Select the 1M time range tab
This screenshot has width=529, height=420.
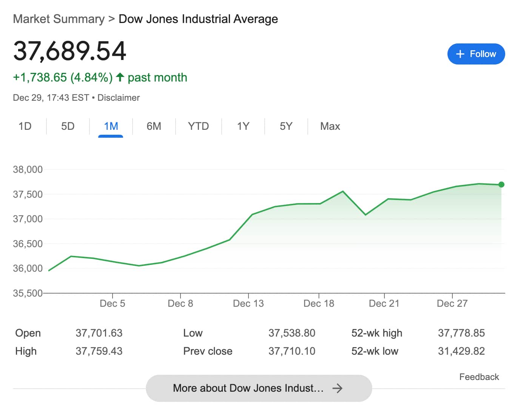pyautogui.click(x=111, y=126)
